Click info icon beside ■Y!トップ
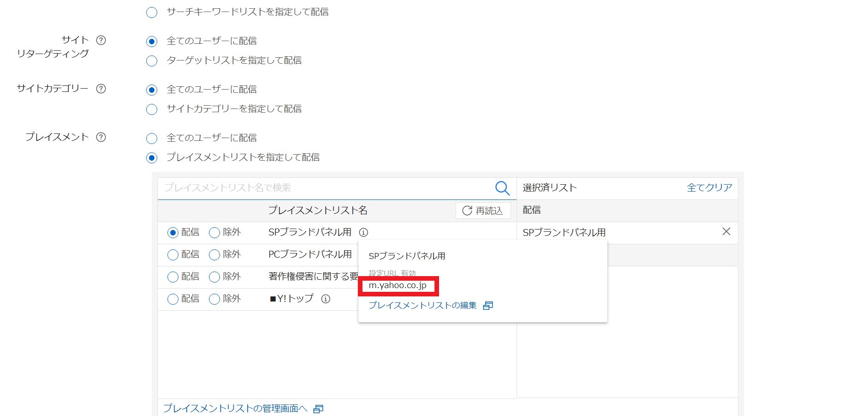The image size is (868, 416). pyautogui.click(x=326, y=299)
